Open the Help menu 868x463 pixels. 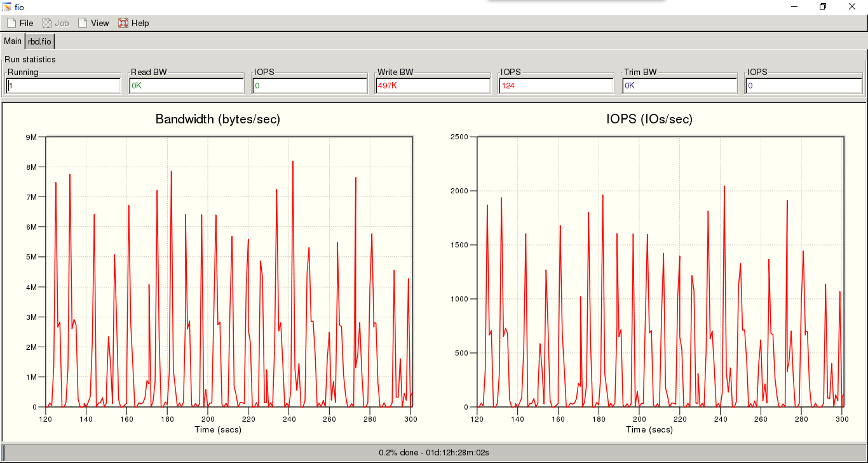point(133,23)
